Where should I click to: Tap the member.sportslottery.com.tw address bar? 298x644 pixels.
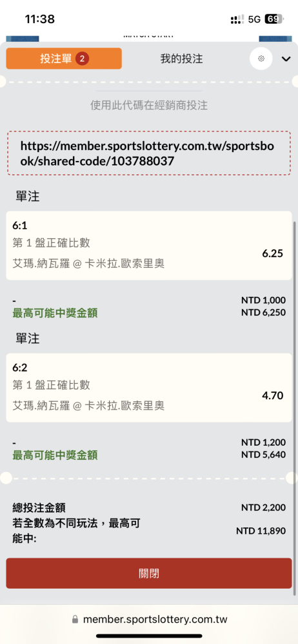(x=149, y=619)
